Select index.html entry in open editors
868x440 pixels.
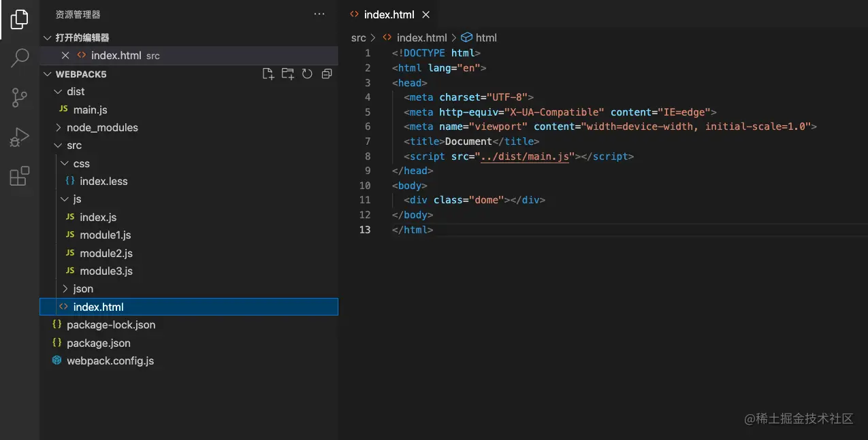coord(189,56)
